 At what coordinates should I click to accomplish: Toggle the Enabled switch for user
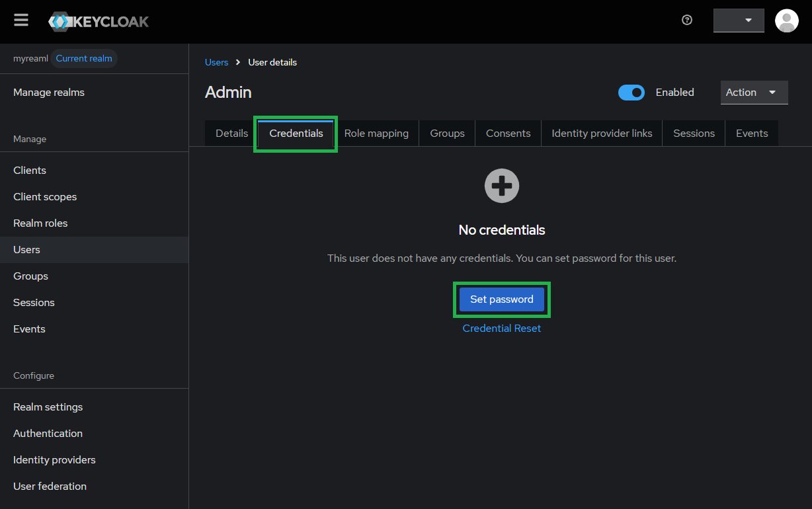point(631,93)
